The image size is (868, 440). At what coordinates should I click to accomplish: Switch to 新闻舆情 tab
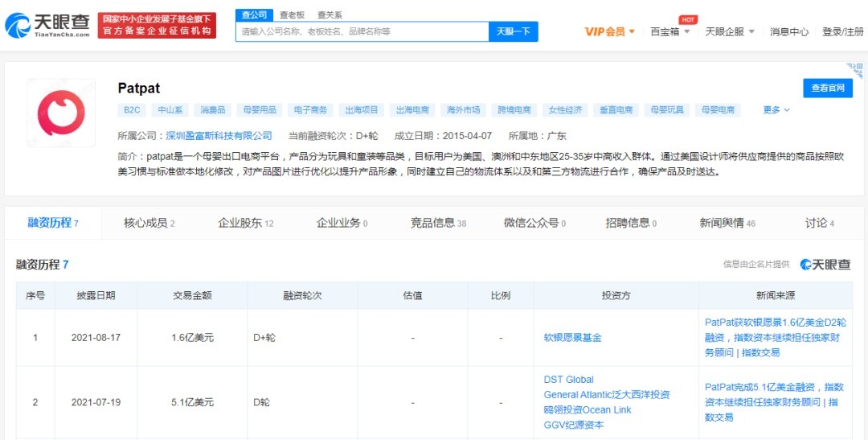[x=727, y=224]
